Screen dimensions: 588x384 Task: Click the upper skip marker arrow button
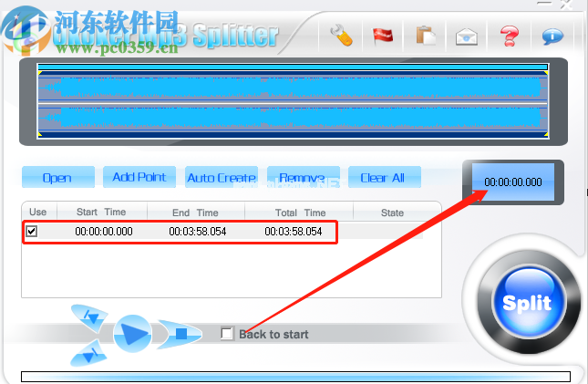(92, 317)
